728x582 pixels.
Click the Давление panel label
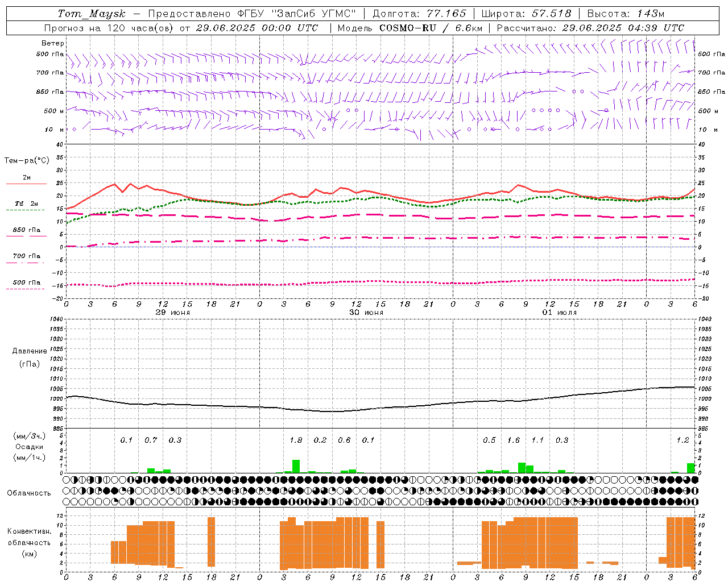tap(29, 351)
